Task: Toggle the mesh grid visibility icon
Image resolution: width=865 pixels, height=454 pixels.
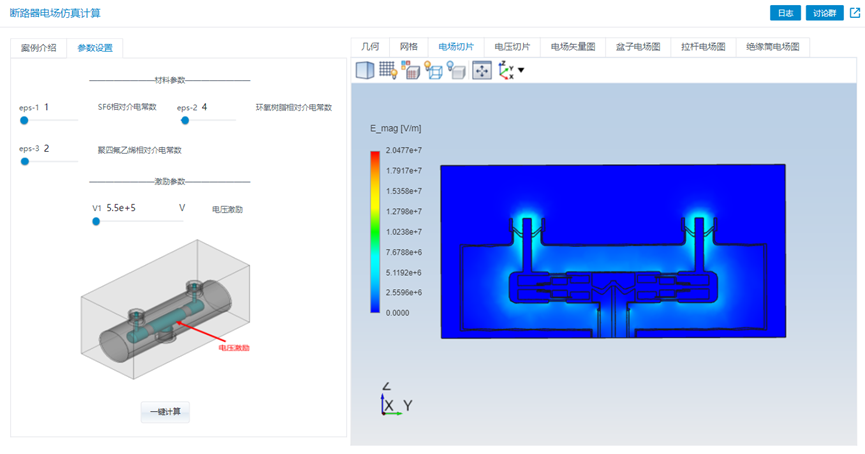Action: tap(388, 70)
